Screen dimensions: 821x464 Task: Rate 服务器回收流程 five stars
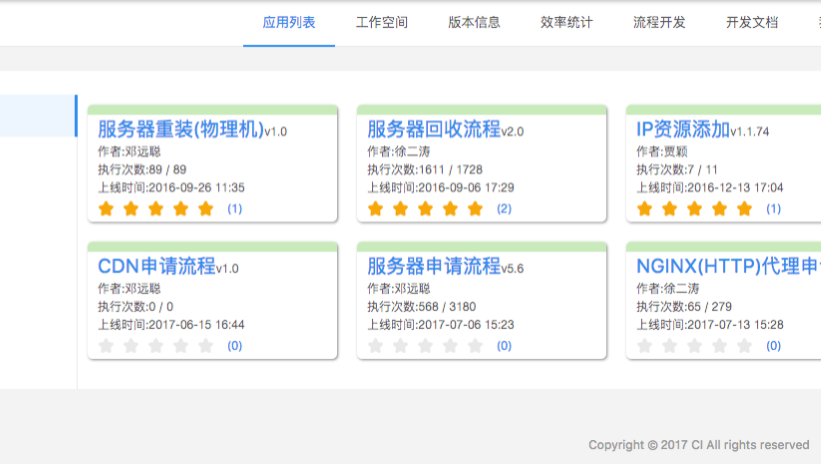coord(475,208)
